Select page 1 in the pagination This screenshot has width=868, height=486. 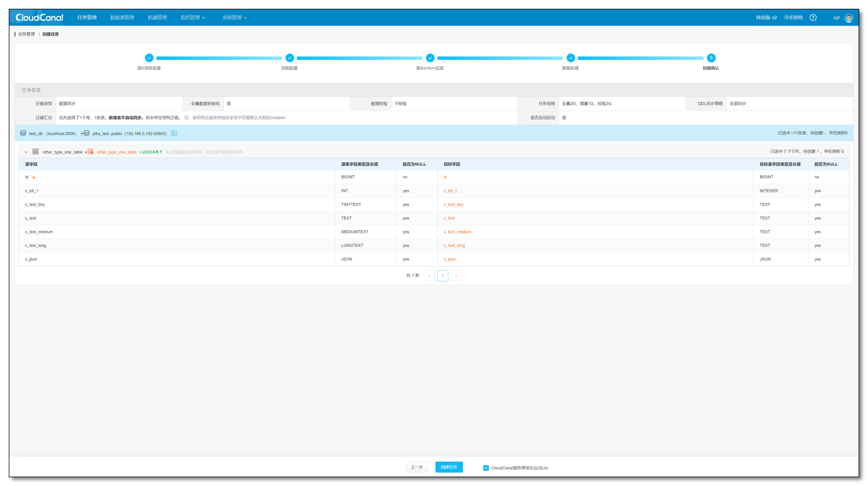click(x=442, y=276)
